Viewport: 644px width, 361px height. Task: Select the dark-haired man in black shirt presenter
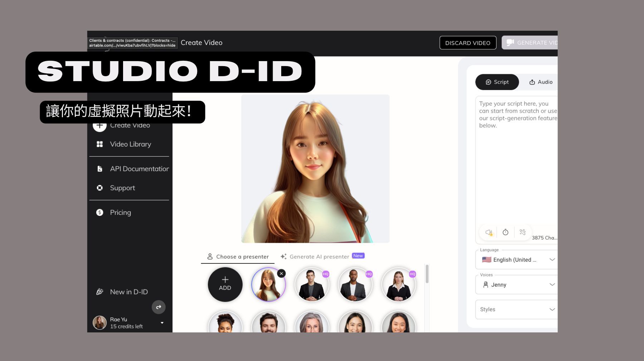point(312,285)
